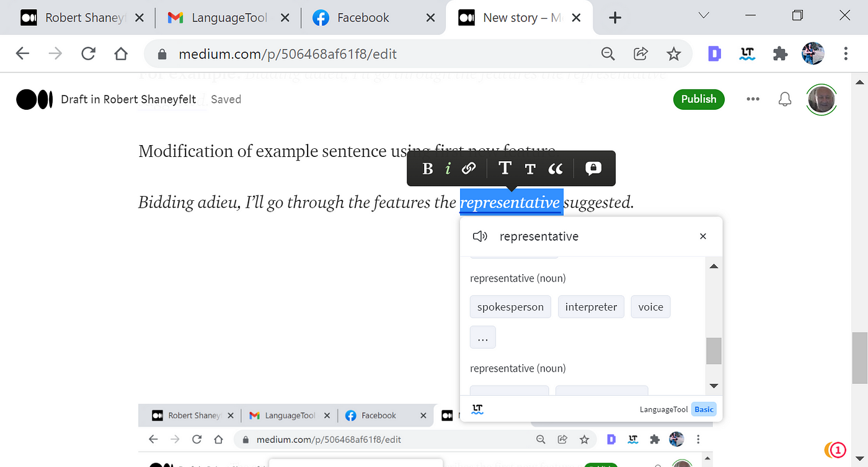Close the Robert Shaneyfelt tab
868x467 pixels.
click(x=139, y=18)
